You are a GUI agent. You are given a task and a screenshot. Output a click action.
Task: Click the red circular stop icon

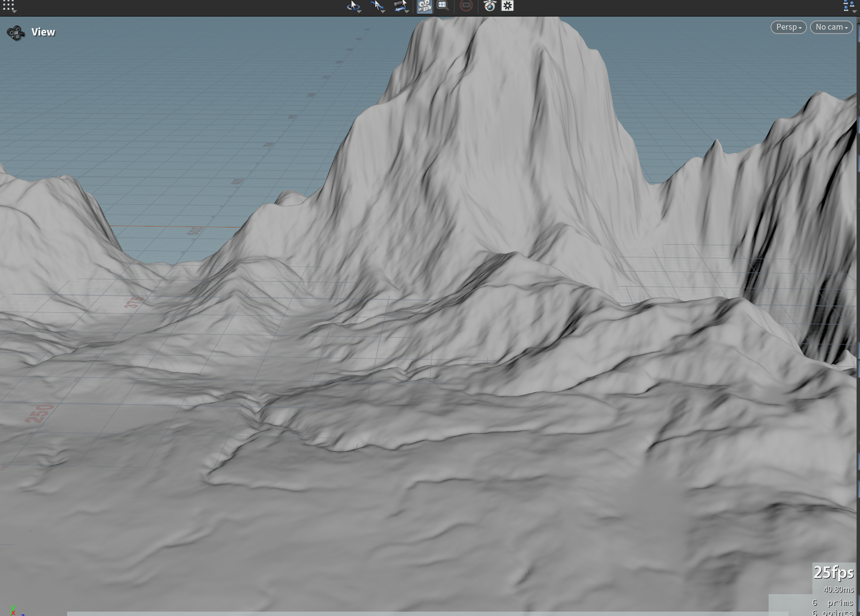[x=466, y=6]
